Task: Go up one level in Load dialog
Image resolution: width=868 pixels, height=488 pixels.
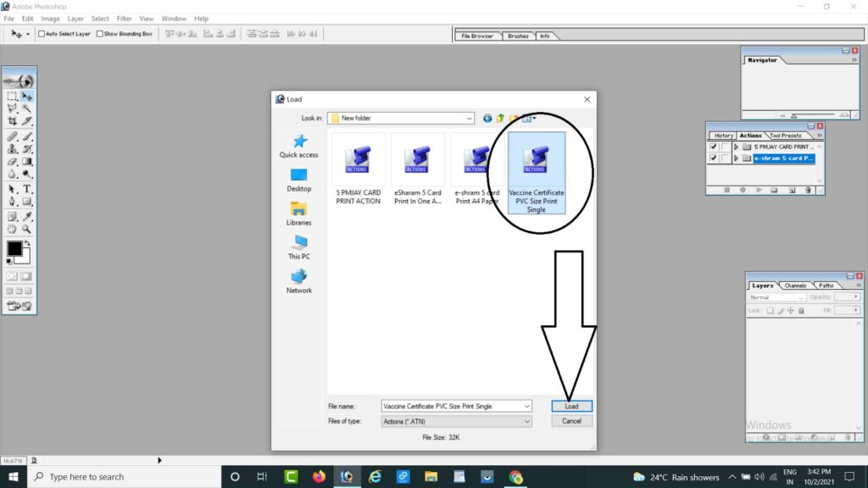Action: click(500, 119)
